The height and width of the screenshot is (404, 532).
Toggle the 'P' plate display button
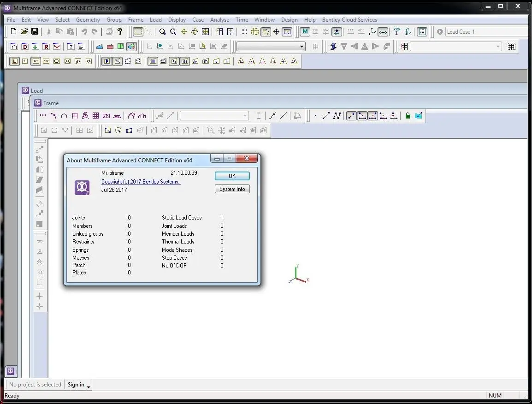[107, 61]
